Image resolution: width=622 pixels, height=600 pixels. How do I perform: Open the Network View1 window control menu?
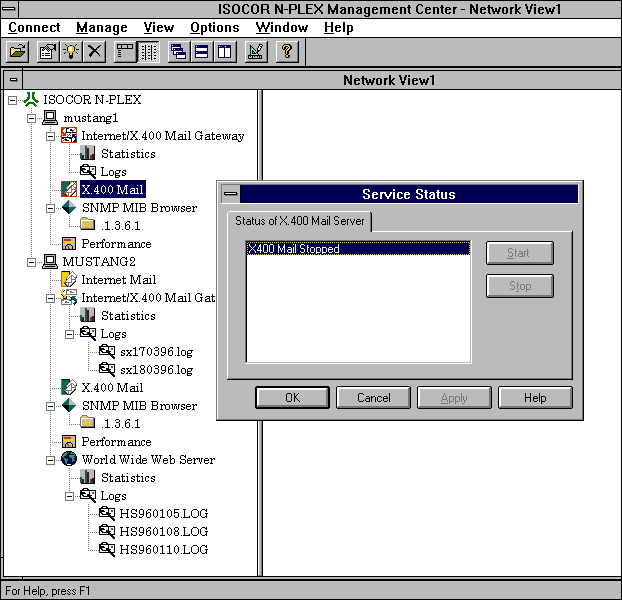(x=13, y=80)
